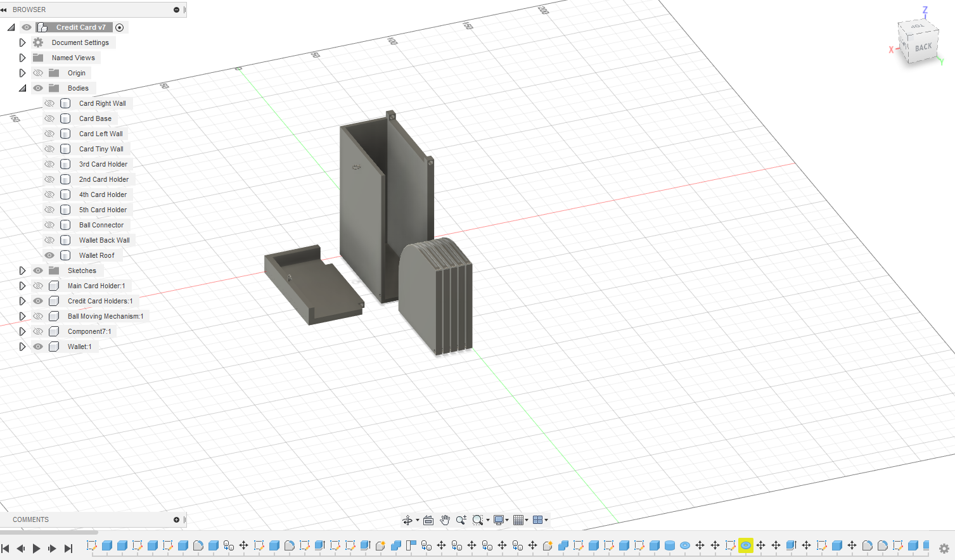955x560 pixels.
Task: Expand the Sketches folder
Action: pyautogui.click(x=22, y=270)
